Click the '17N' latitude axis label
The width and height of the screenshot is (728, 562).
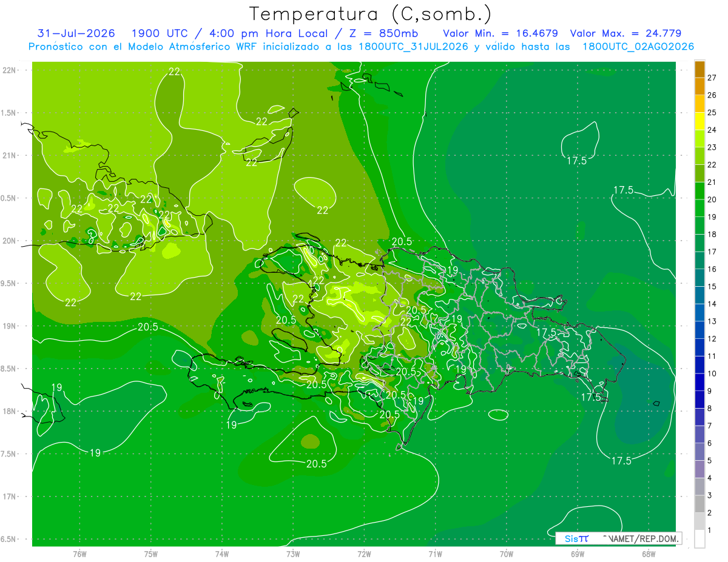pyautogui.click(x=9, y=497)
